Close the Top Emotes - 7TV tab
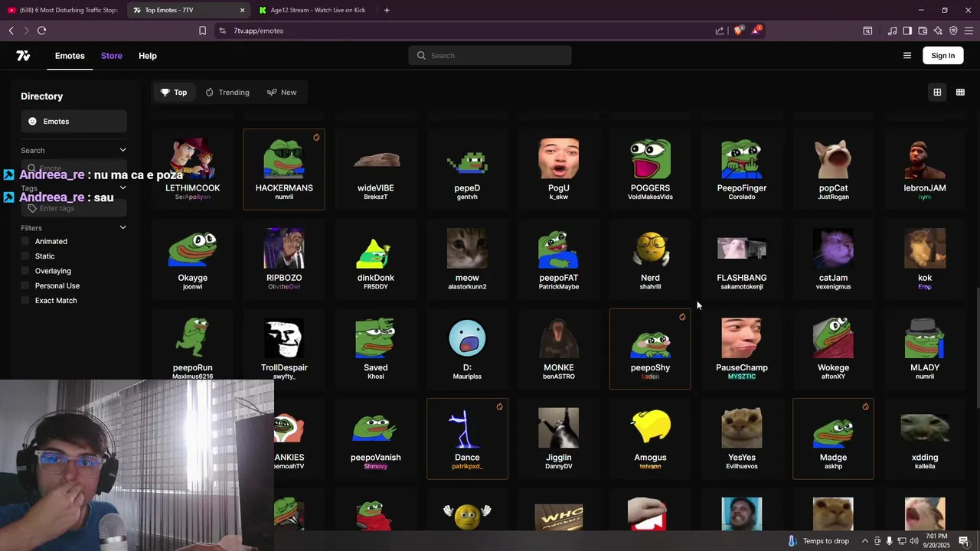 click(x=243, y=10)
